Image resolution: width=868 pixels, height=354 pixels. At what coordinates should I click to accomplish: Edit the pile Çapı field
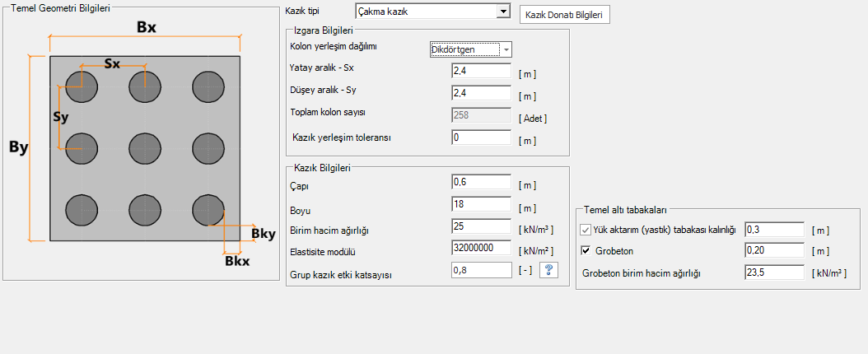pyautogui.click(x=481, y=182)
